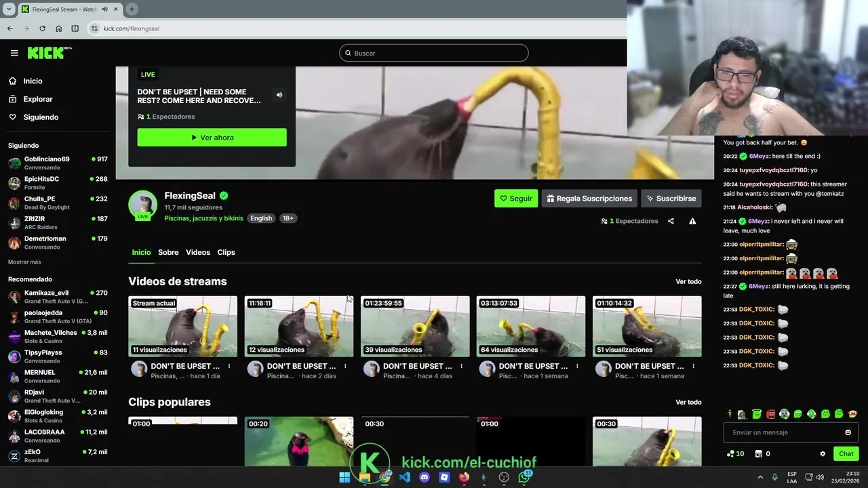Open Demetrioman channel in sidebar

(x=58, y=242)
